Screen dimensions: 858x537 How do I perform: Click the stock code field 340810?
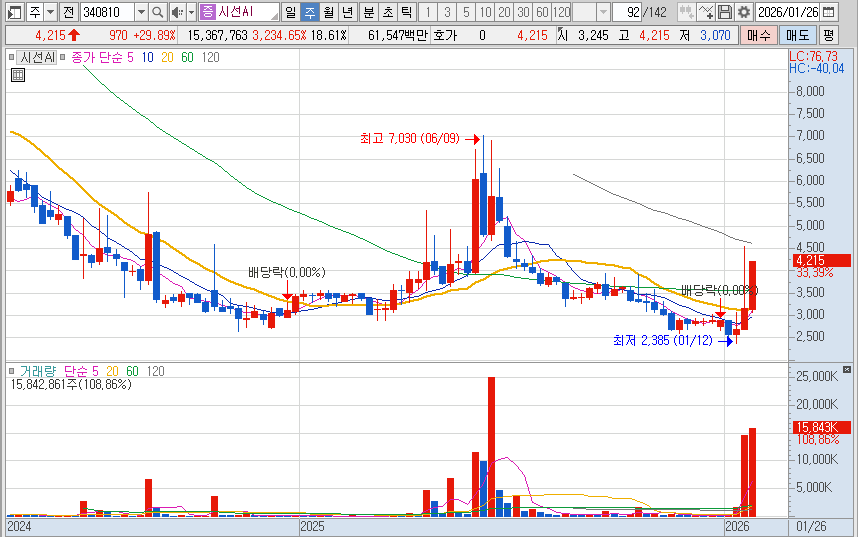107,11
